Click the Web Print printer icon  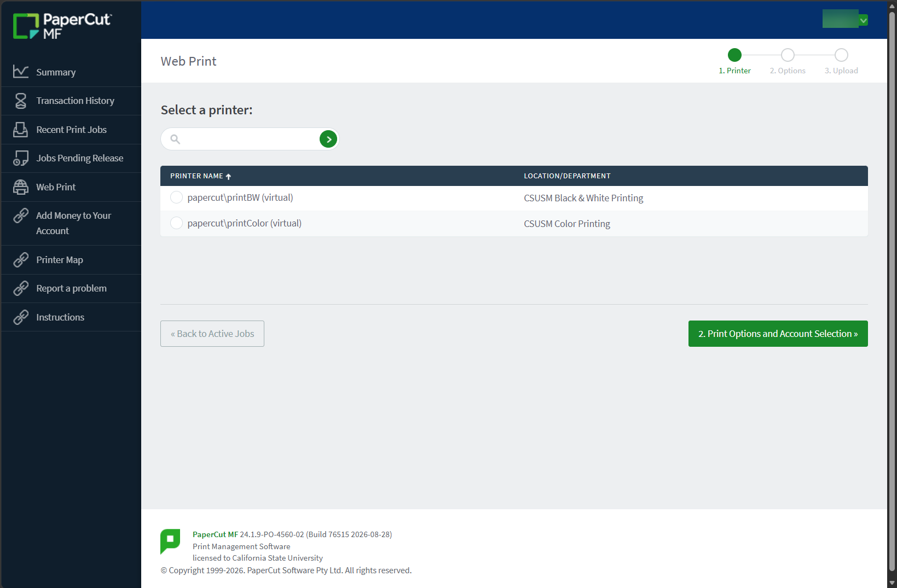point(21,187)
